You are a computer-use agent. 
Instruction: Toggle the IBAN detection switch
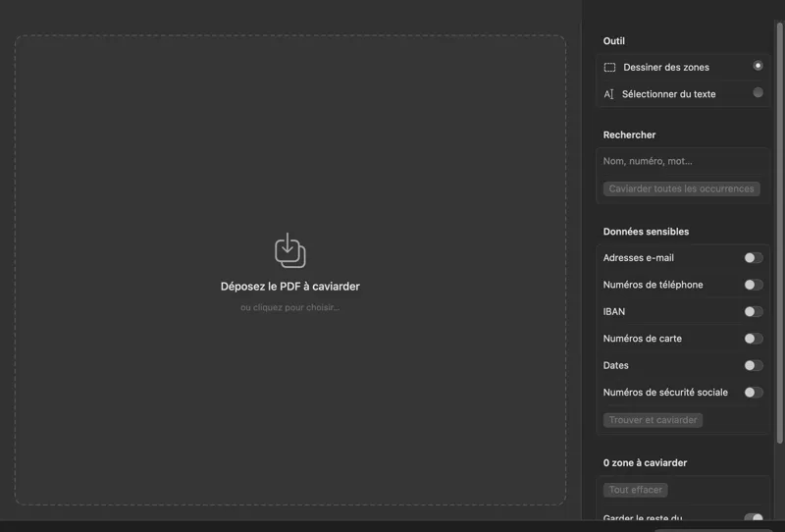tap(753, 311)
